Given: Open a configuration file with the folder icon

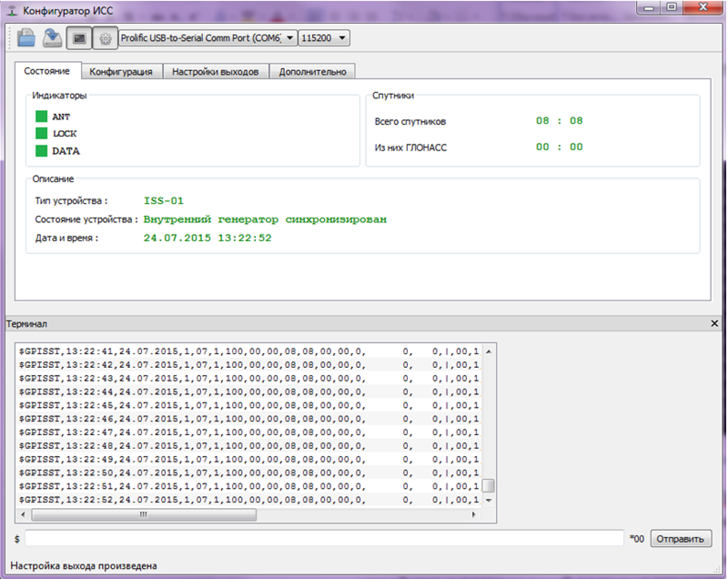Looking at the screenshot, I should coord(26,38).
